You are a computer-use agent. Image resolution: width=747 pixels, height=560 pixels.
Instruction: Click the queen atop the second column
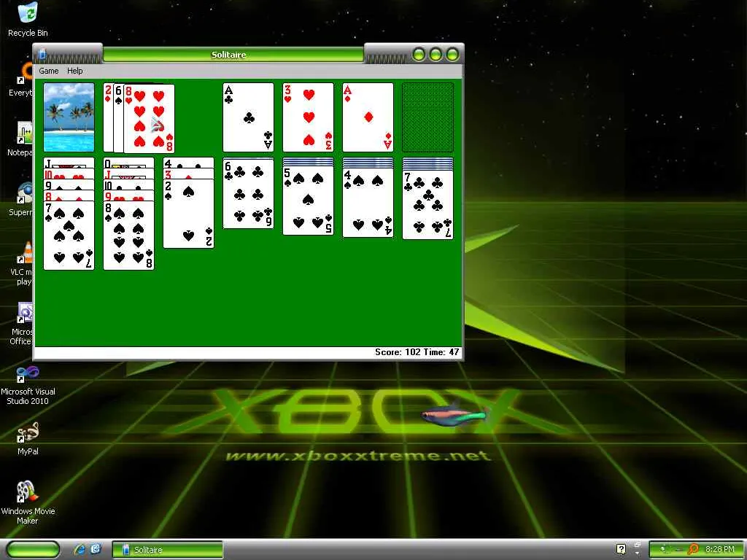coord(128,163)
